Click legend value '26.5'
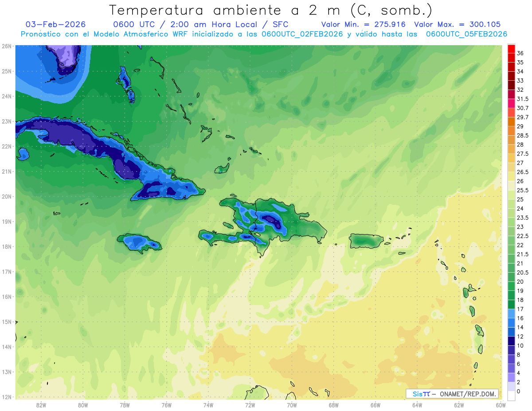This screenshot has width=532, height=411. pyautogui.click(x=523, y=172)
